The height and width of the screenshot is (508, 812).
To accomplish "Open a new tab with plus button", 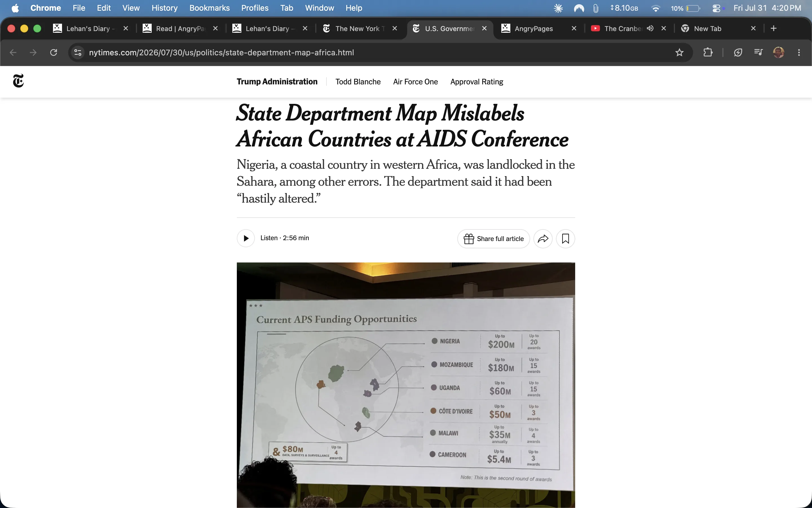I will 773,29.
